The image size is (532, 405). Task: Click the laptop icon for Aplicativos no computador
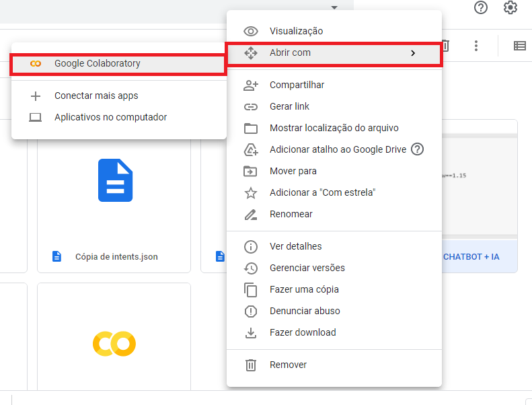[35, 118]
